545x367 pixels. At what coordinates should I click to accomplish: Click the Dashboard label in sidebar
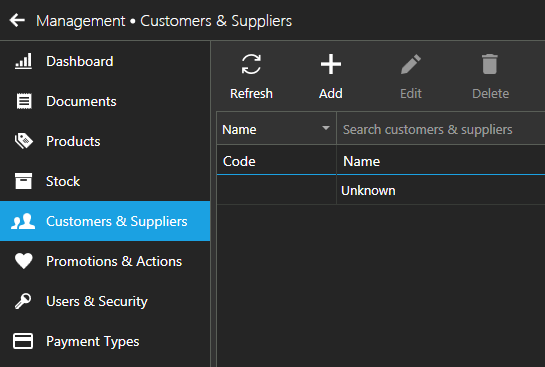click(80, 61)
